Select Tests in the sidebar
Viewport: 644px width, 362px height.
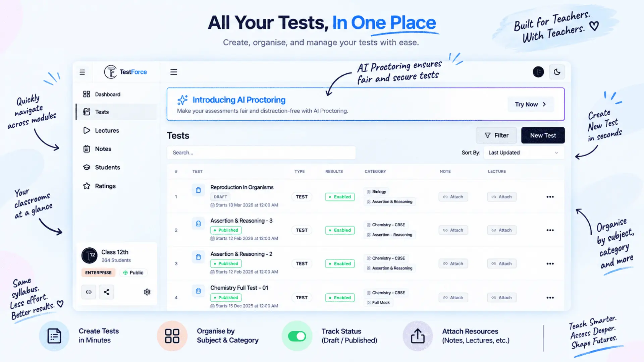tap(116, 112)
